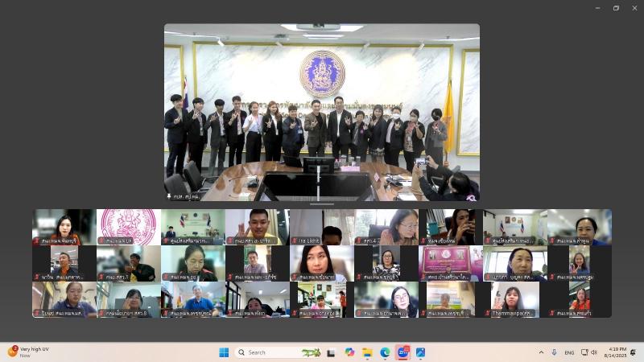Select the purple banner participant tile
This screenshot has height=362, width=644.
(451, 263)
